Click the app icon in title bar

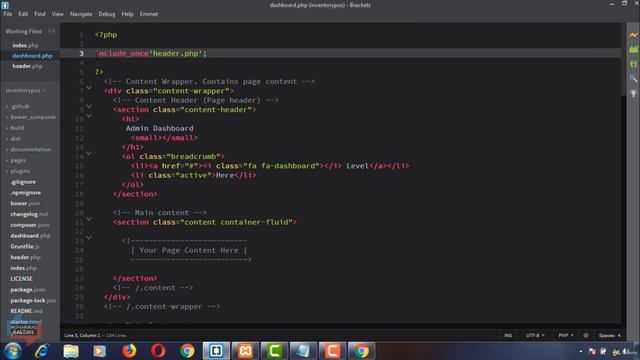click(5, 5)
